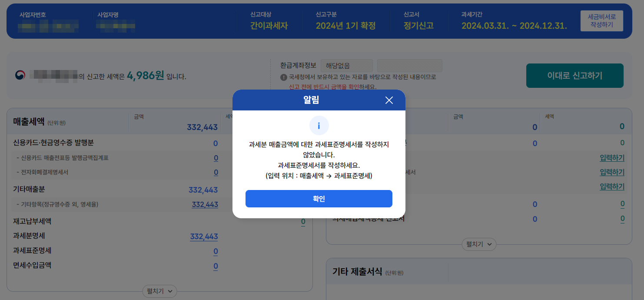Click the 재고납부세액 underlined 0 link
The width and height of the screenshot is (644, 300).
[303, 222]
